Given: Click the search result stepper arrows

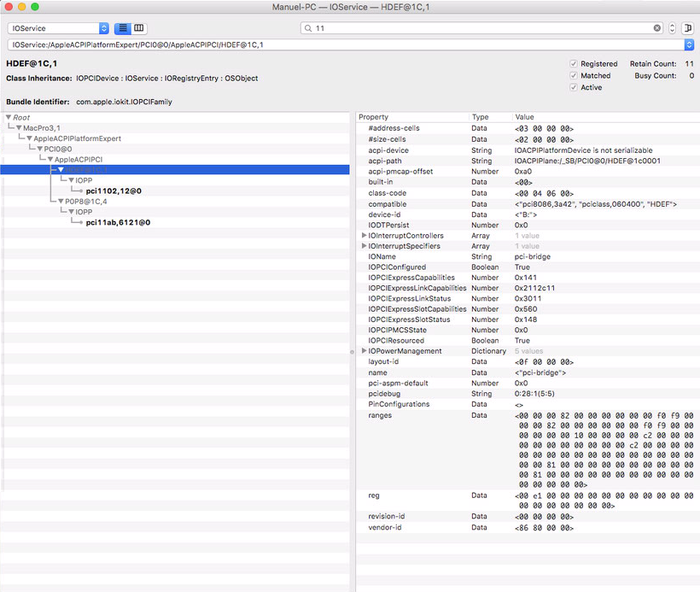Looking at the screenshot, I should [672, 28].
